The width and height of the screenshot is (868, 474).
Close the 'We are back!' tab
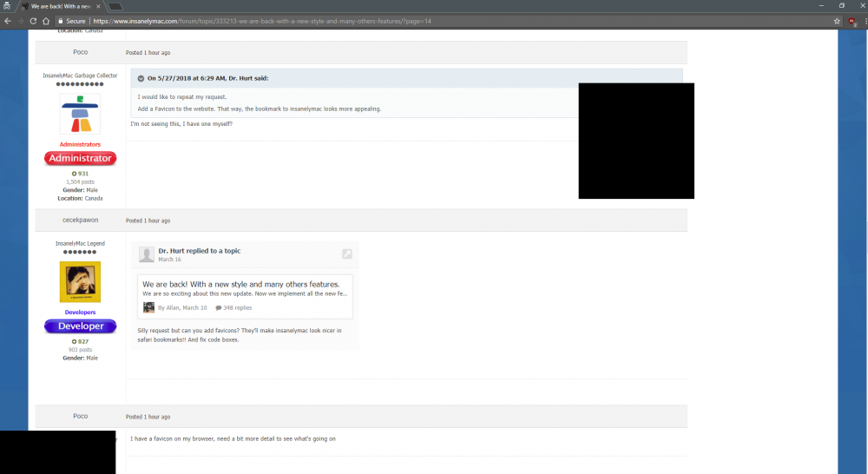[x=98, y=7]
